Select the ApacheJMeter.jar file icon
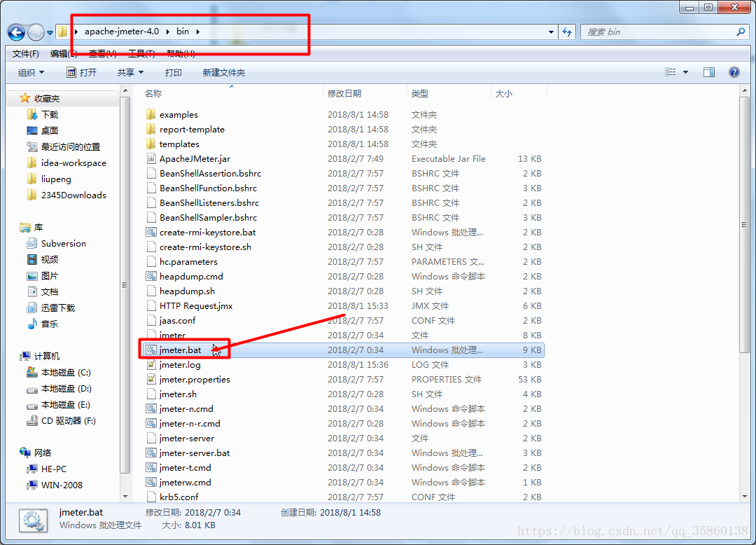Viewport: 756px width, 545px height. coord(151,159)
